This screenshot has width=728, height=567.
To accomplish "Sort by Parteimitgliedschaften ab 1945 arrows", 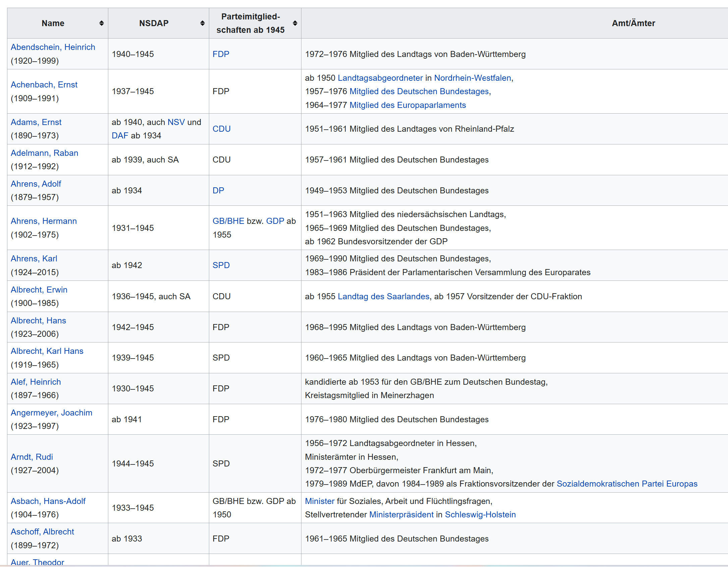I will tap(295, 23).
